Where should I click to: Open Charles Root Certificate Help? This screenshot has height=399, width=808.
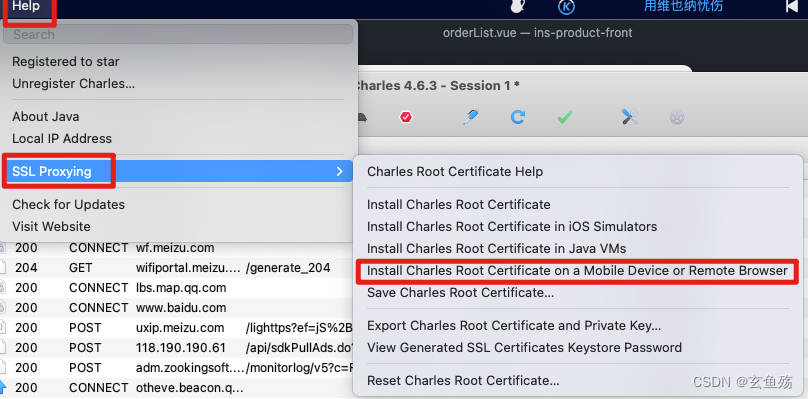pos(455,172)
